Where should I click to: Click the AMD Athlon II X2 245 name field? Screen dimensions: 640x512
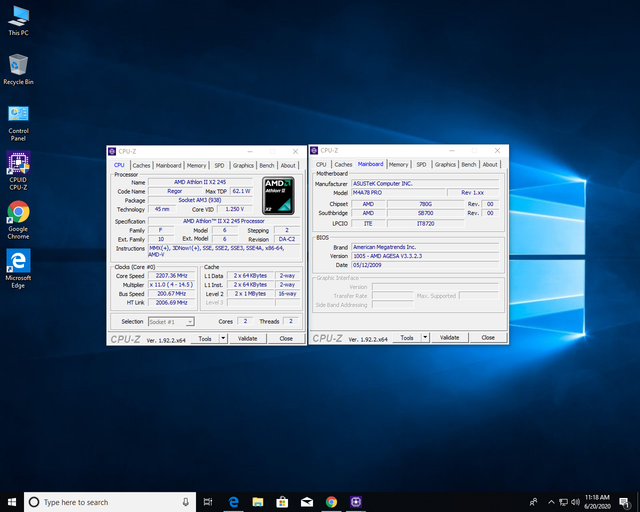pos(200,182)
